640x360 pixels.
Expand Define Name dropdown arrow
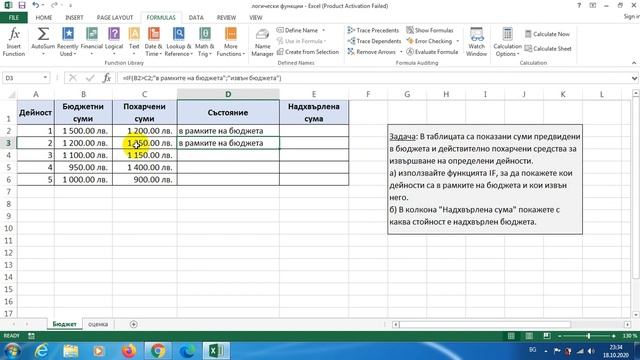[x=324, y=30]
